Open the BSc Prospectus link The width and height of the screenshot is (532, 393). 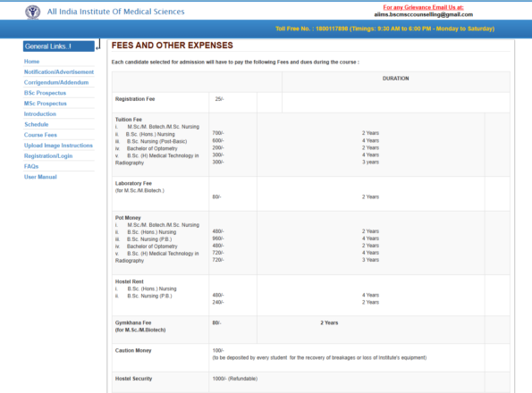45,93
